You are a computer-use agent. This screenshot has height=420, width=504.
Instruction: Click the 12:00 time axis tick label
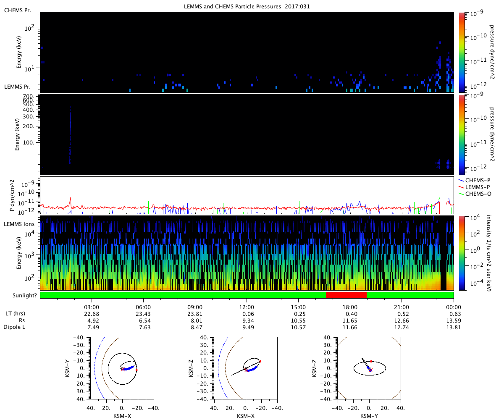coord(247,307)
